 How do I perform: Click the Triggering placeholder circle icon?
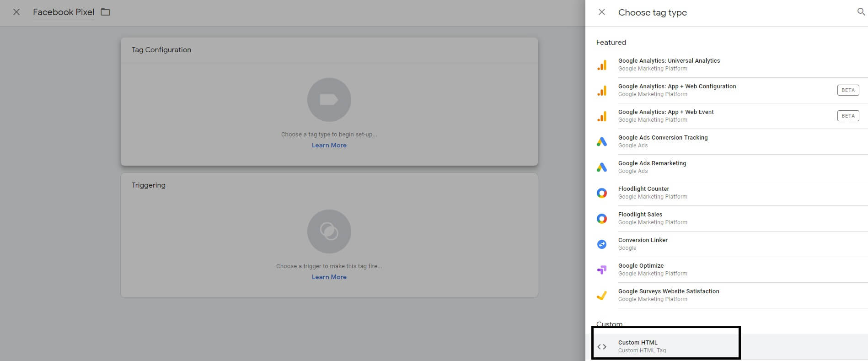coord(329,232)
